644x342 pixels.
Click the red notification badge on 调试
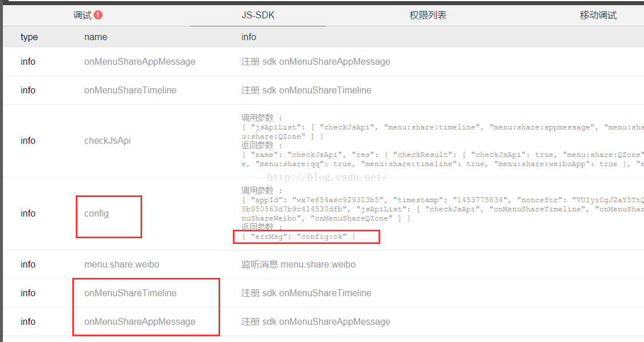tap(98, 15)
